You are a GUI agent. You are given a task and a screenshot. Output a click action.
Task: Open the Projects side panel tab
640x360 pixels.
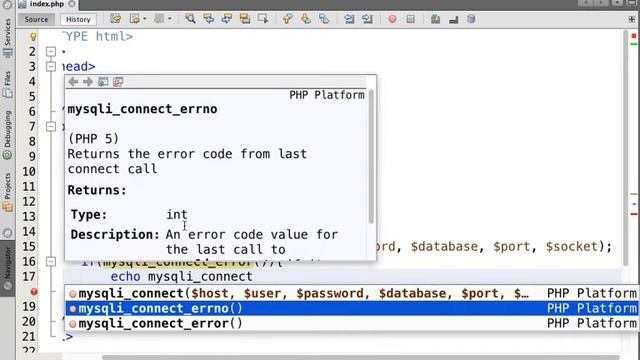[x=7, y=192]
